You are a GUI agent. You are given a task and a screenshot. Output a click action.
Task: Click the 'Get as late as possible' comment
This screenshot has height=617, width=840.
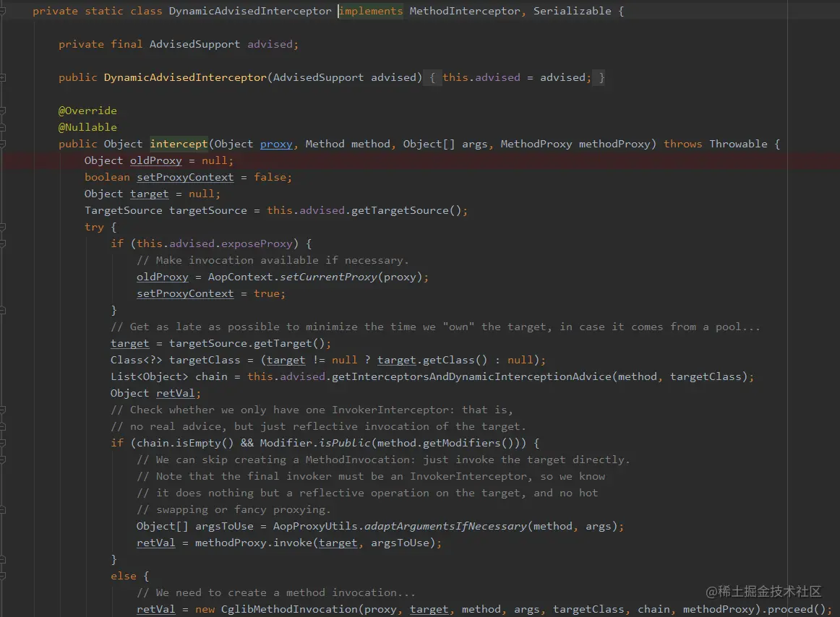[435, 327]
